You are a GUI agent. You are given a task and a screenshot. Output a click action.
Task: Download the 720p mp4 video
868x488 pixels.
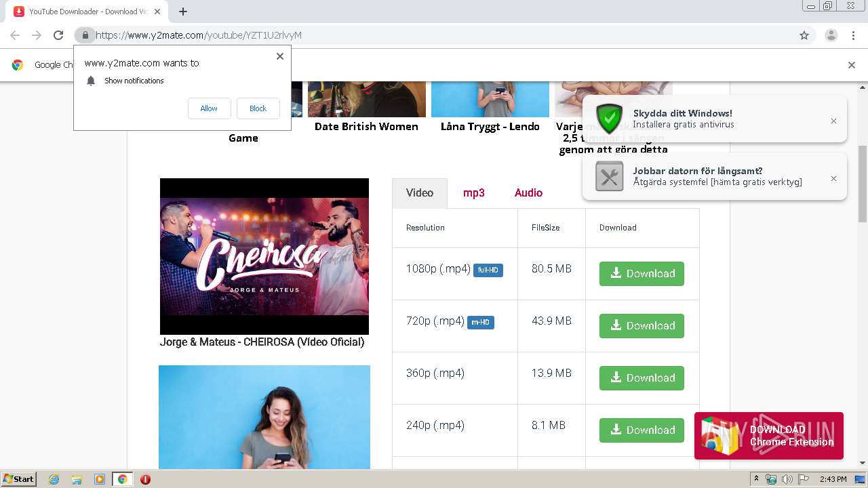click(x=642, y=326)
